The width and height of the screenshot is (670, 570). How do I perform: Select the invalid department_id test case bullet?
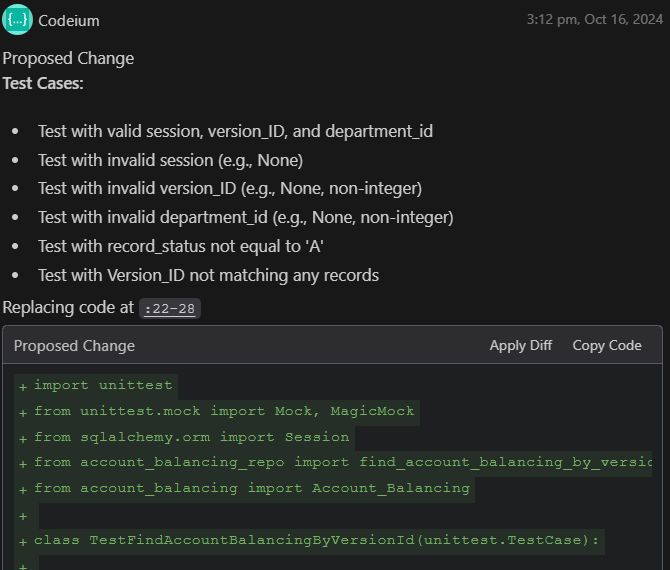click(x=245, y=217)
